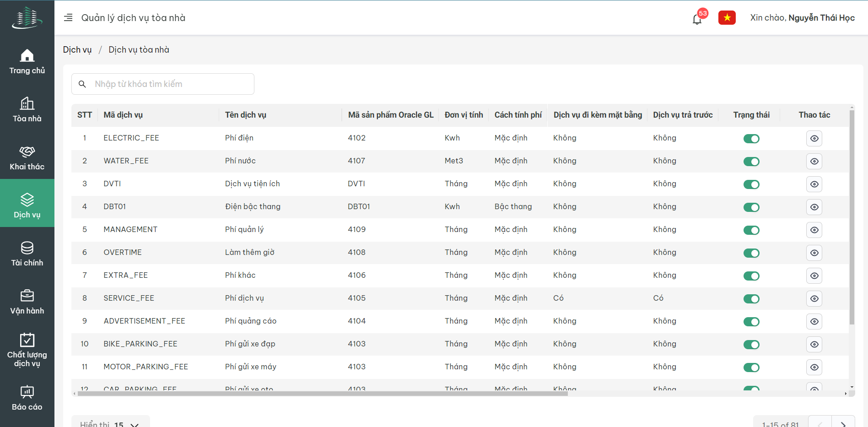Click the scroll-right arrow of horizontal scrollbar
Viewport: 868px width, 427px height.
tap(846, 393)
